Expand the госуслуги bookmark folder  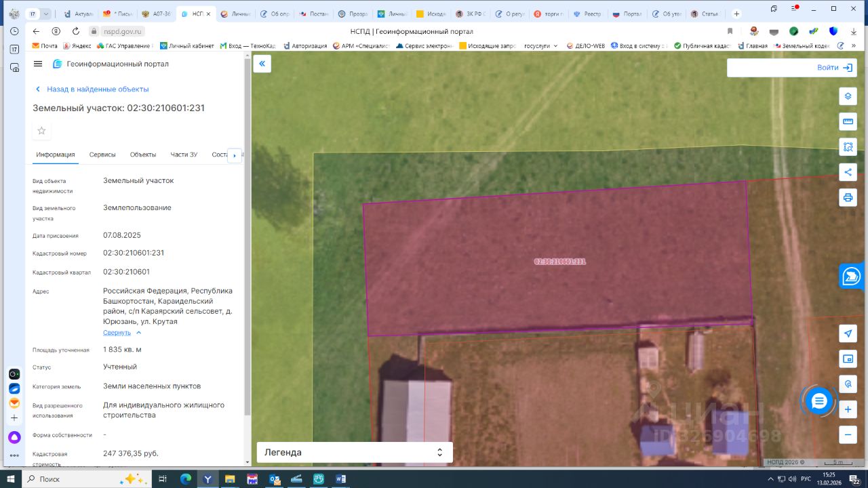[x=541, y=46]
